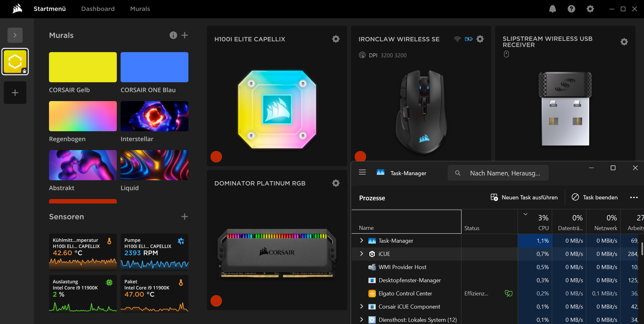Expand the Corsair iCUE Component process row
Viewport: 644px width, 324px height.
[x=361, y=306]
